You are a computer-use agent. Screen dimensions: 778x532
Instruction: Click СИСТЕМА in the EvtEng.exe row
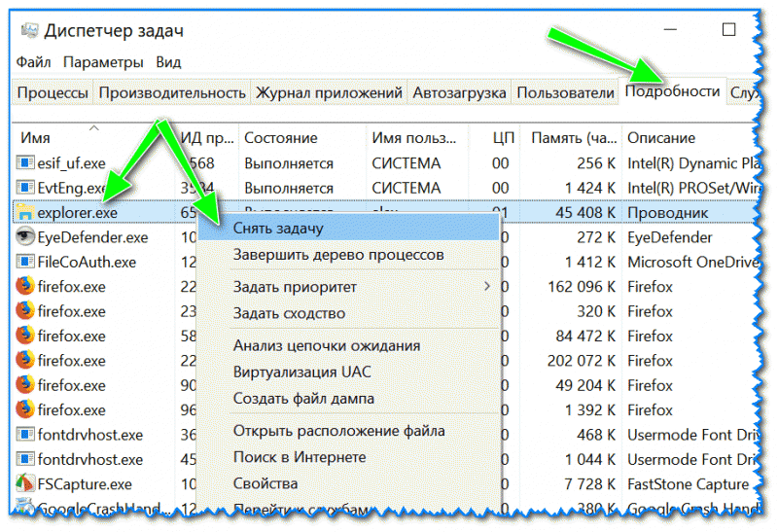[x=406, y=188]
